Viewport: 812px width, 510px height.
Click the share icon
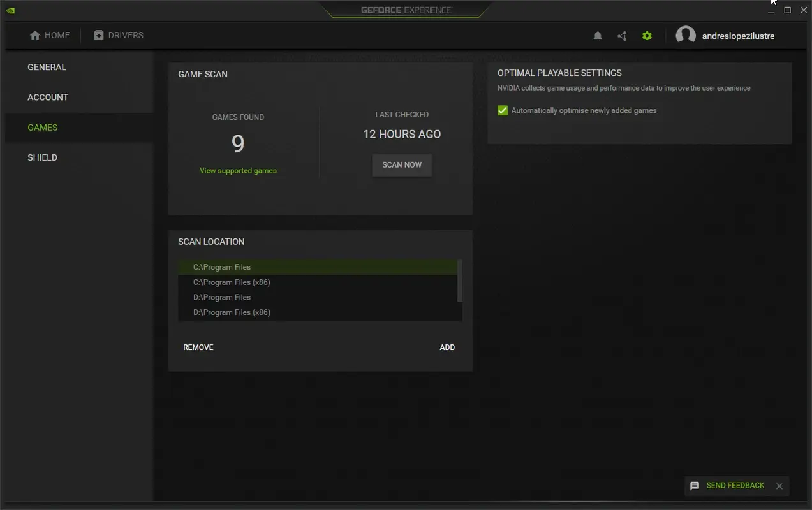tap(622, 35)
